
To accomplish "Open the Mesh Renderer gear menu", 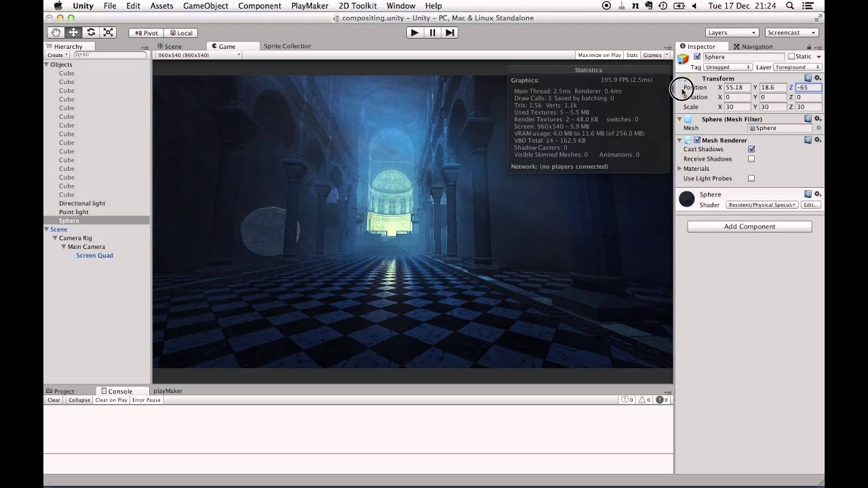I will pos(818,140).
